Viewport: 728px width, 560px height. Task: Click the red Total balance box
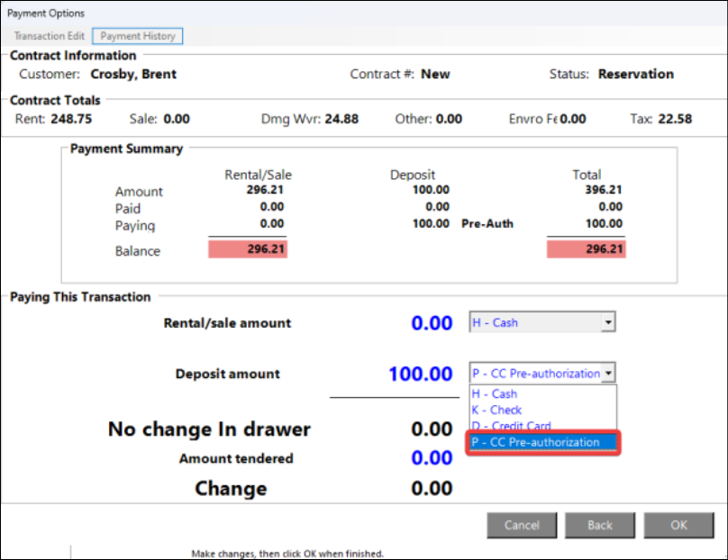(586, 250)
